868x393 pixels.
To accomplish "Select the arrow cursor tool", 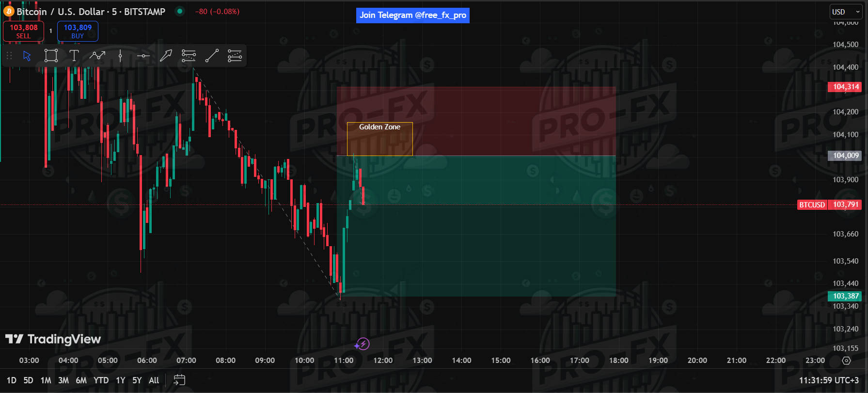I will [27, 56].
